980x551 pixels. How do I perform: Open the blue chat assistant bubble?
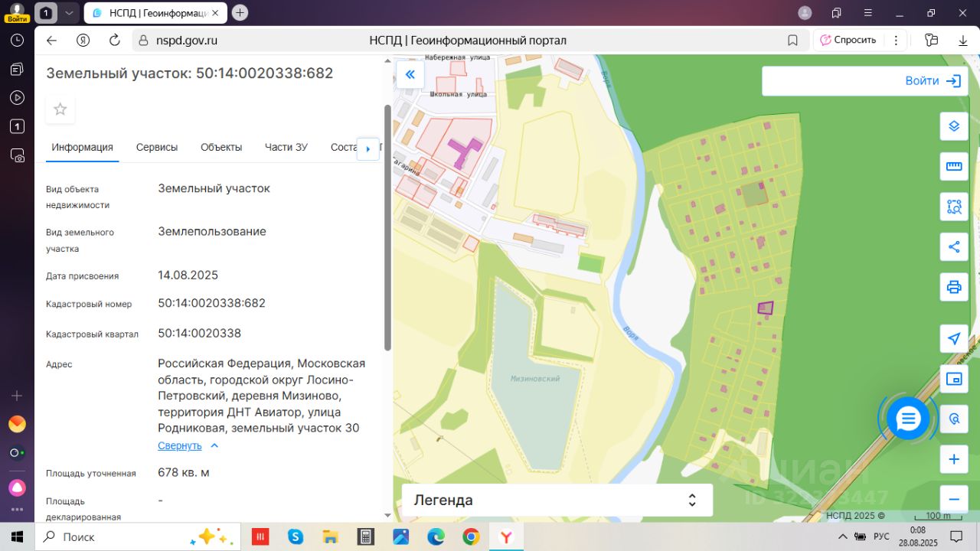(x=908, y=419)
